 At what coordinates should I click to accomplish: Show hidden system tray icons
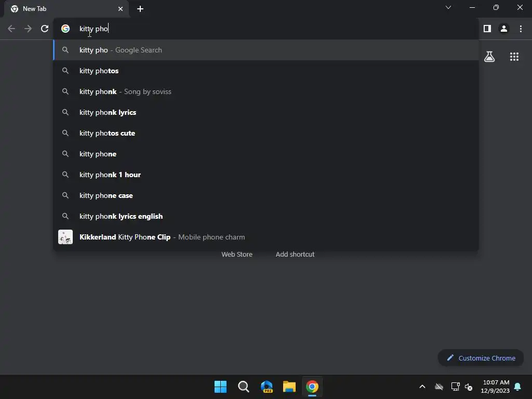point(422,387)
